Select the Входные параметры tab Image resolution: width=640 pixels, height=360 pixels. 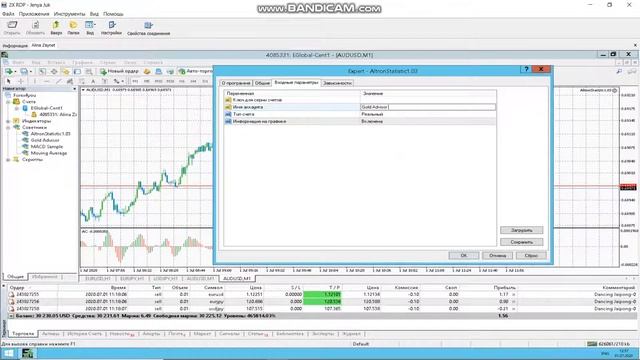click(296, 82)
